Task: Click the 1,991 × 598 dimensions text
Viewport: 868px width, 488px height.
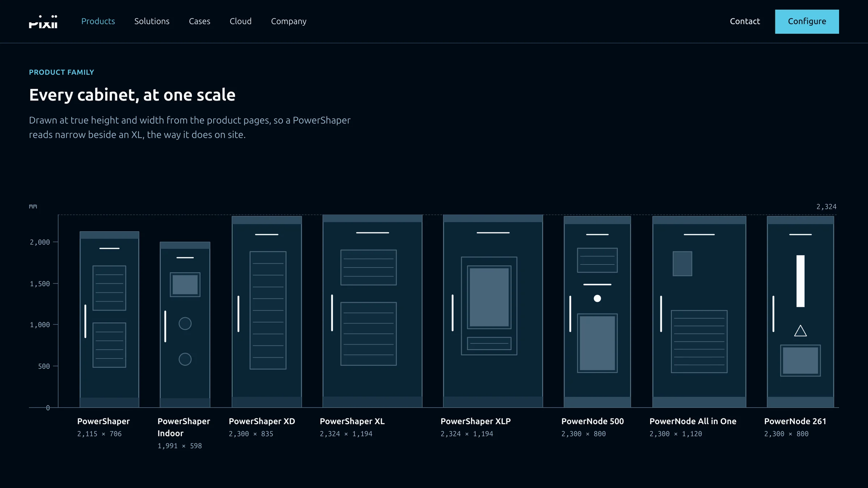Action: tap(180, 446)
